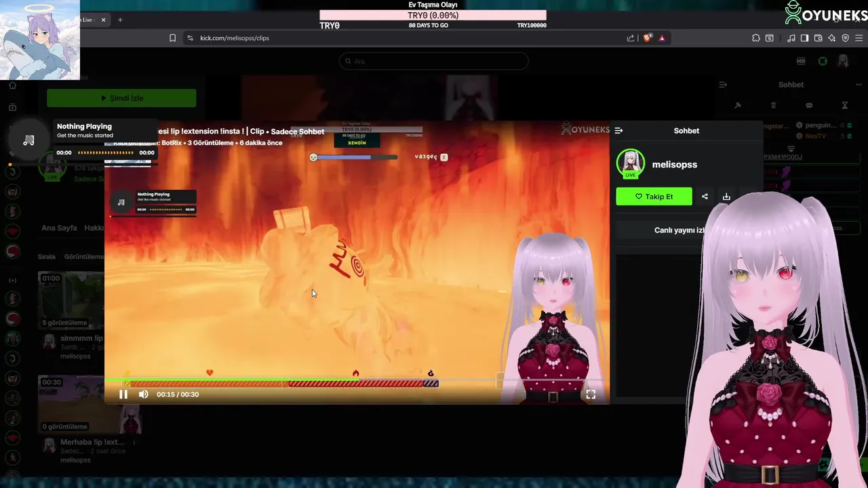Viewport: 868px width, 488px height.
Task: Click the trash icon in chat toolbar
Action: click(773, 106)
